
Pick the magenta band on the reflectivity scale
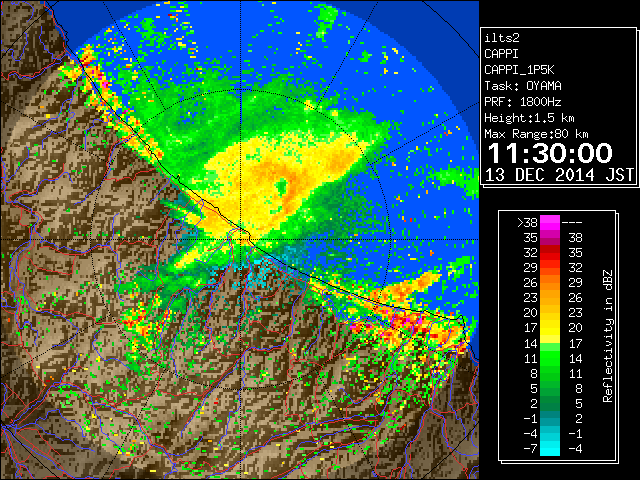tap(550, 223)
